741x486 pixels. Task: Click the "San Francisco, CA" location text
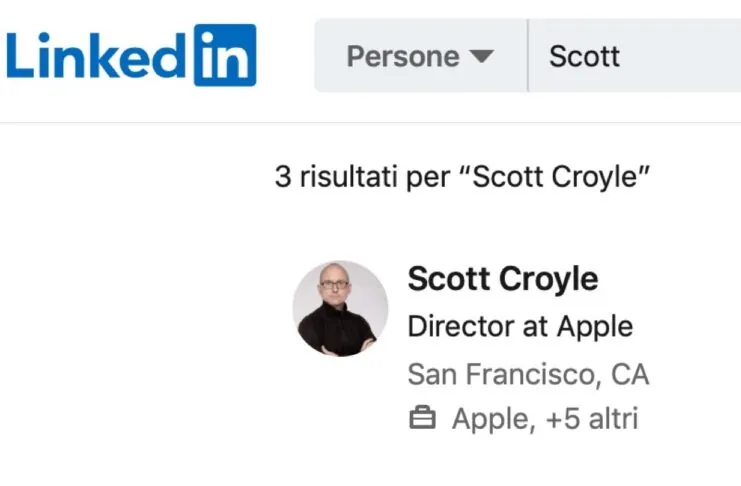[528, 374]
